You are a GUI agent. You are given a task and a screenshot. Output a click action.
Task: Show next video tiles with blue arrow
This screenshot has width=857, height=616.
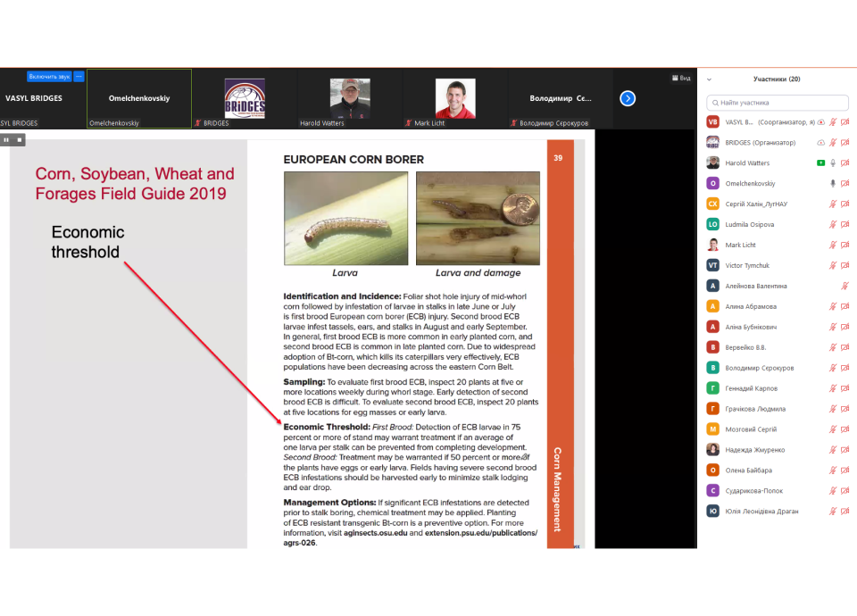click(x=628, y=98)
